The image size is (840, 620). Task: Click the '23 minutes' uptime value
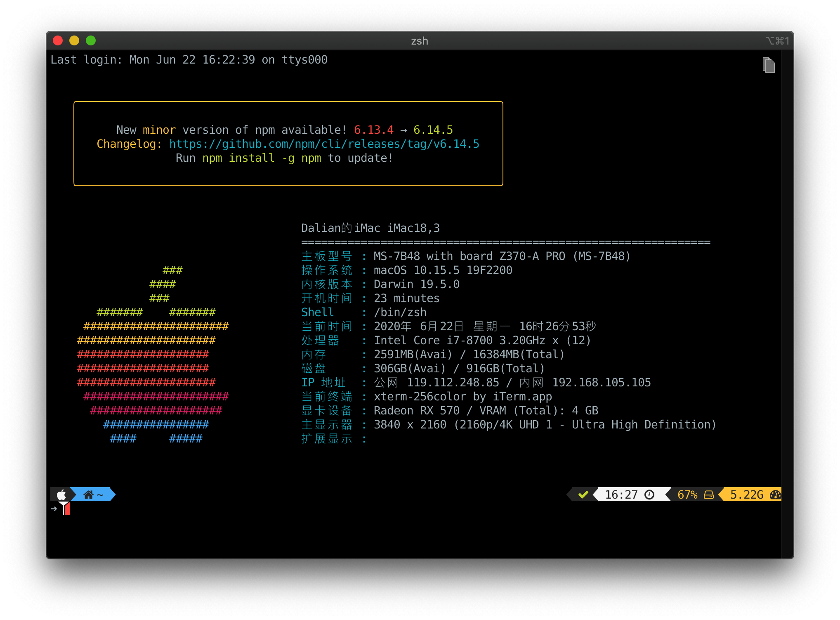407,298
